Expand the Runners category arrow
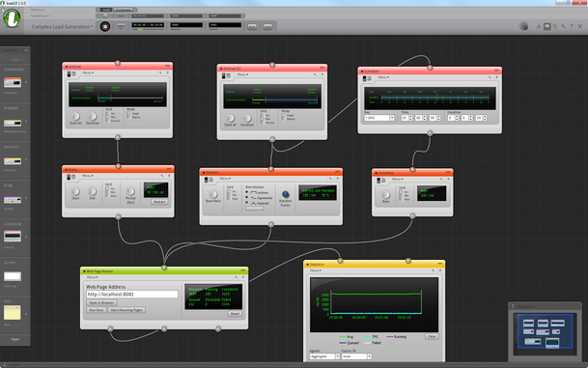The image size is (588, 368). point(26,121)
